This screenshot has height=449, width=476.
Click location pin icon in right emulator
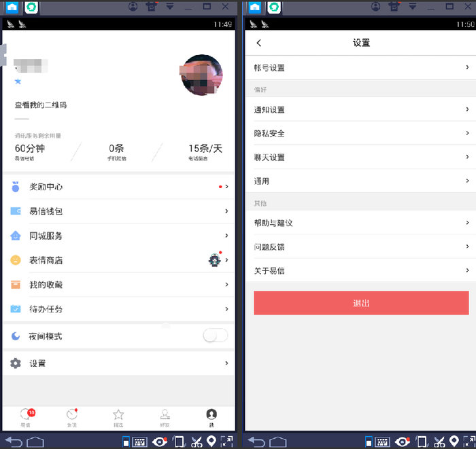[x=454, y=442]
